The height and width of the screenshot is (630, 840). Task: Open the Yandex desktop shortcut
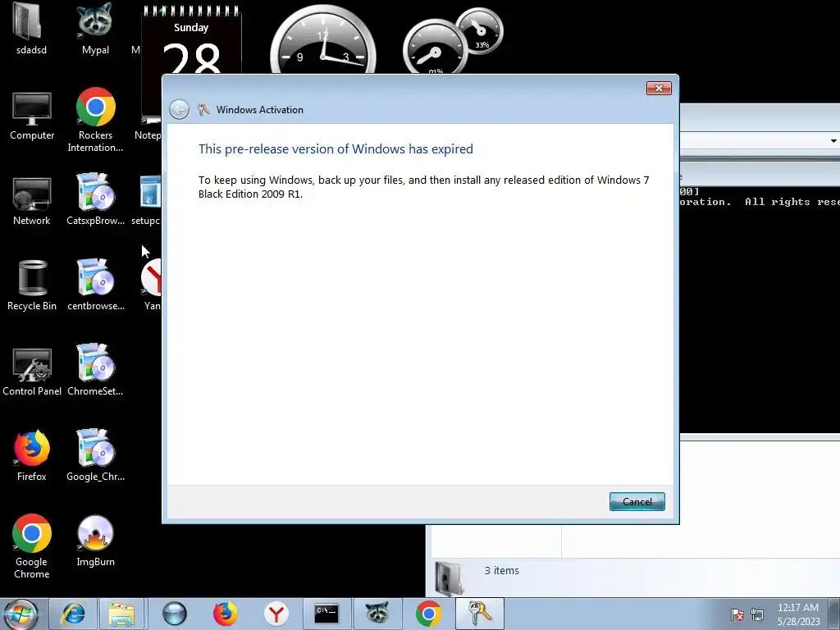[x=151, y=284]
